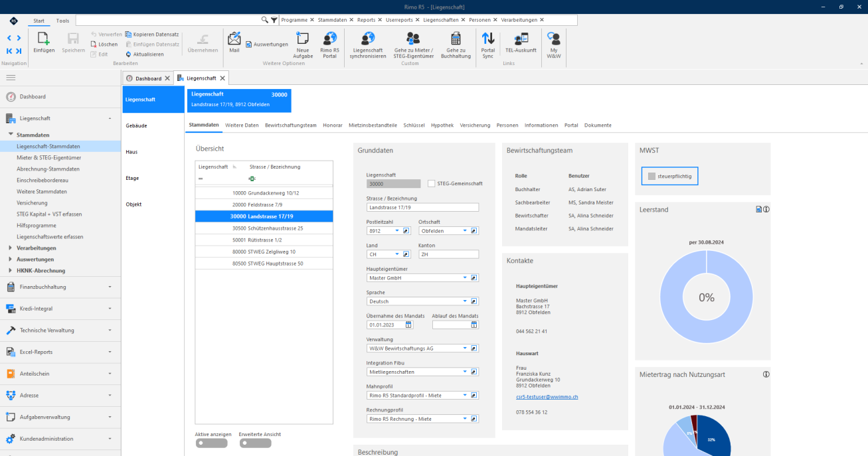
Task: Toggle the steuerpflichtig checkbox
Action: click(x=651, y=176)
